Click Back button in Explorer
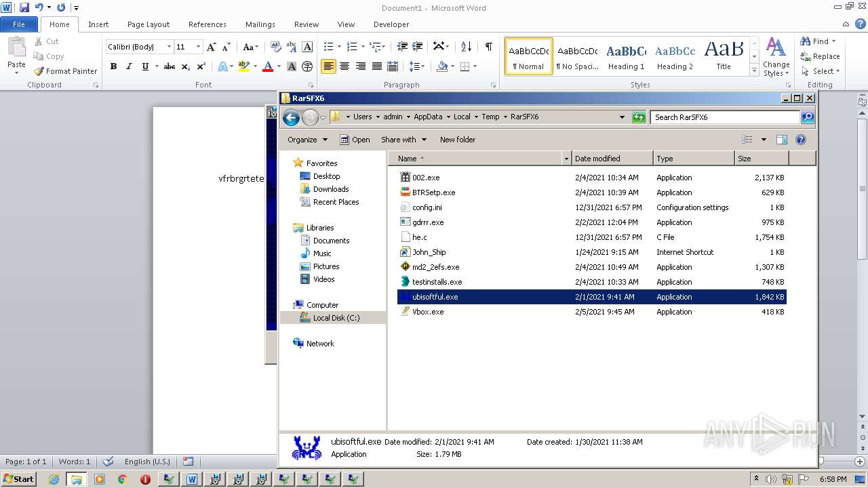This screenshot has height=488, width=868. (291, 117)
